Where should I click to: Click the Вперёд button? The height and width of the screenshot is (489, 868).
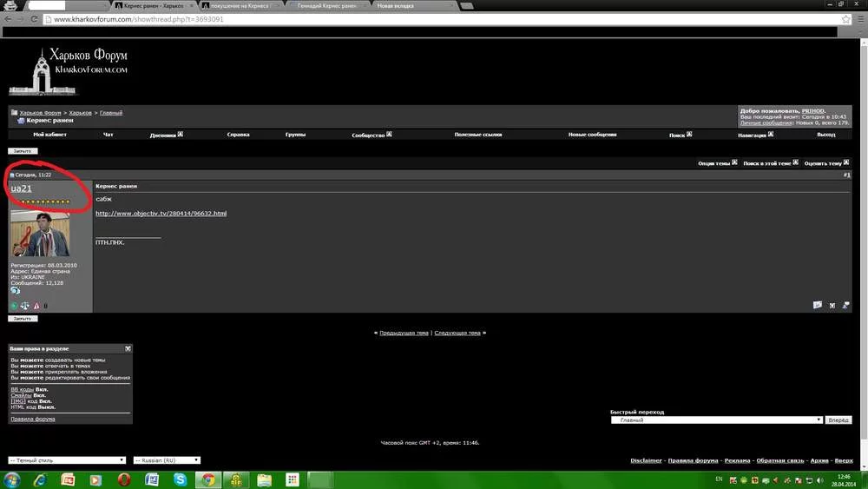click(838, 420)
